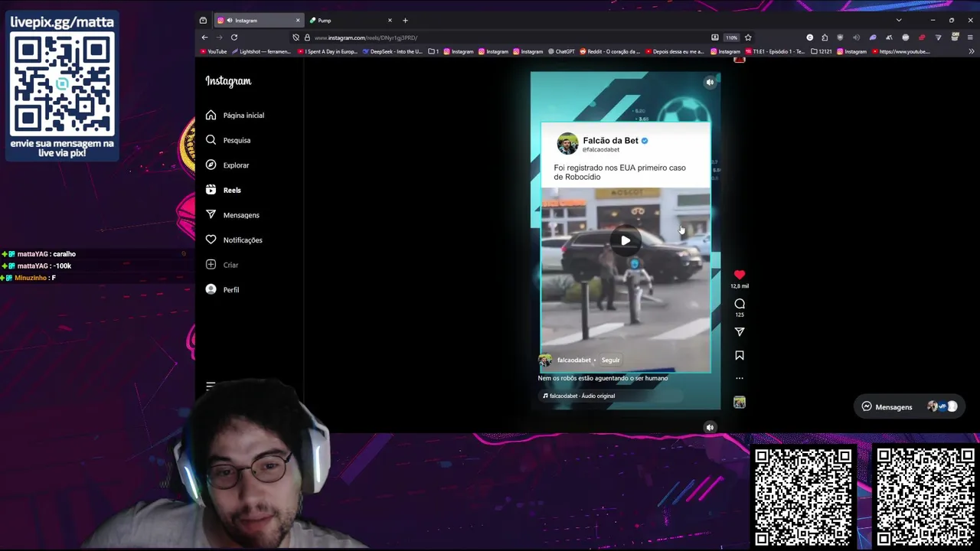Open the tracking protection shield
This screenshot has height=551, width=980.
pos(296,37)
